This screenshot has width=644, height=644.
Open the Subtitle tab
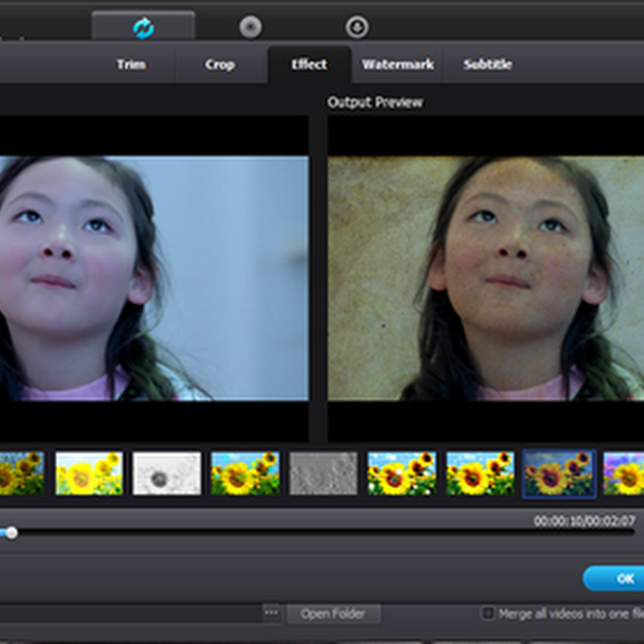[x=487, y=65]
